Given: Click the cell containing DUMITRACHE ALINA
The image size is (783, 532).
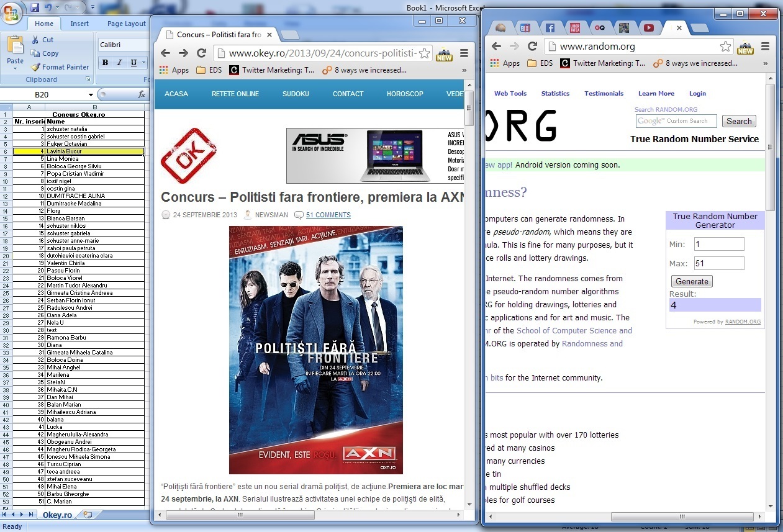Looking at the screenshot, I should (94, 196).
